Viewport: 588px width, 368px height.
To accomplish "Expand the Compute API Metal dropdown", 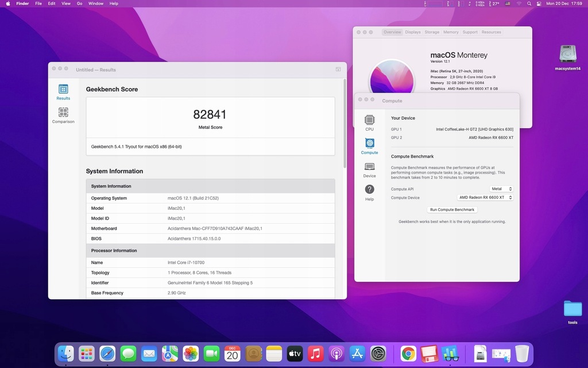I will point(501,189).
